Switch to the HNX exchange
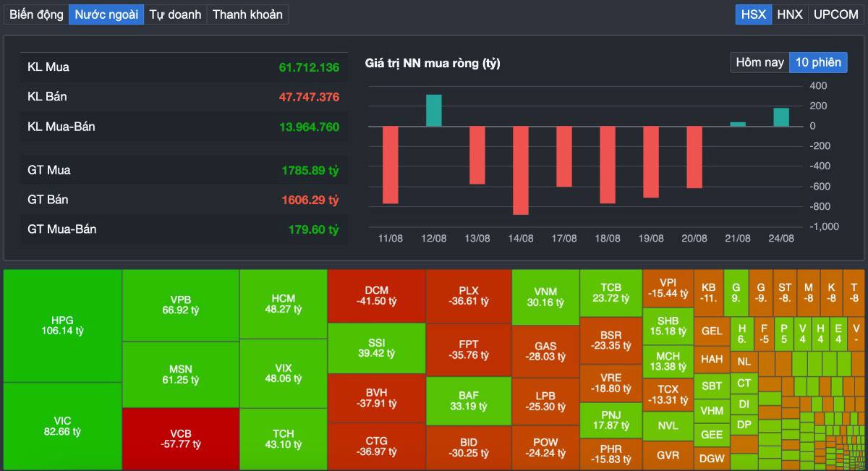This screenshot has height=471, width=868. tap(790, 14)
